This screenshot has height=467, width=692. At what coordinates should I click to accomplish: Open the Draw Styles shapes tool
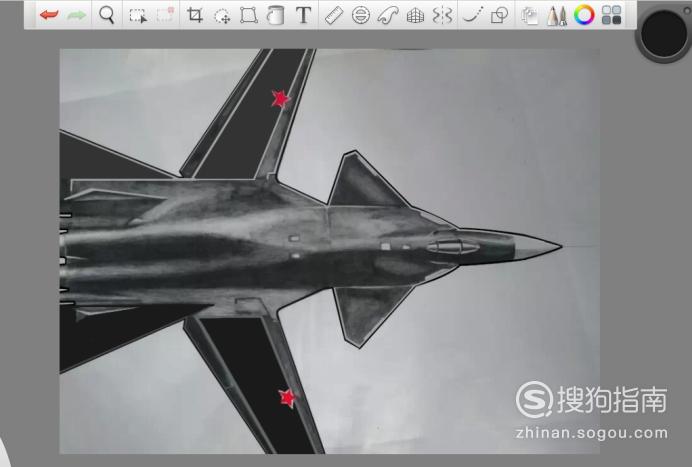tap(500, 15)
